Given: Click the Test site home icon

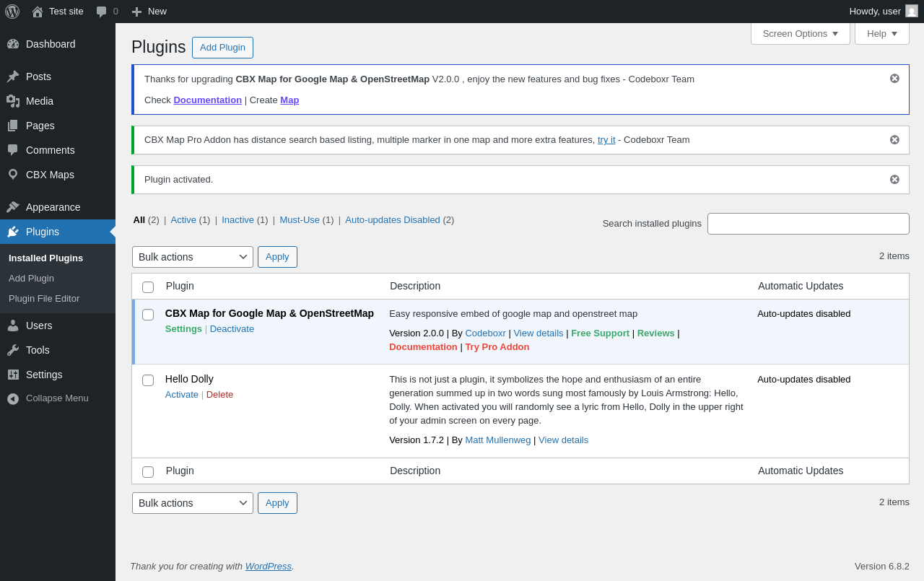Looking at the screenshot, I should [38, 12].
